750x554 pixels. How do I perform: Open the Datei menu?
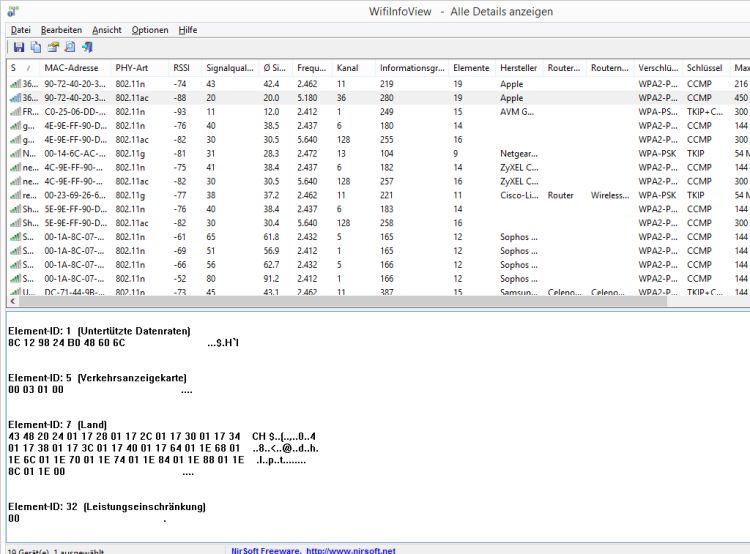21,30
